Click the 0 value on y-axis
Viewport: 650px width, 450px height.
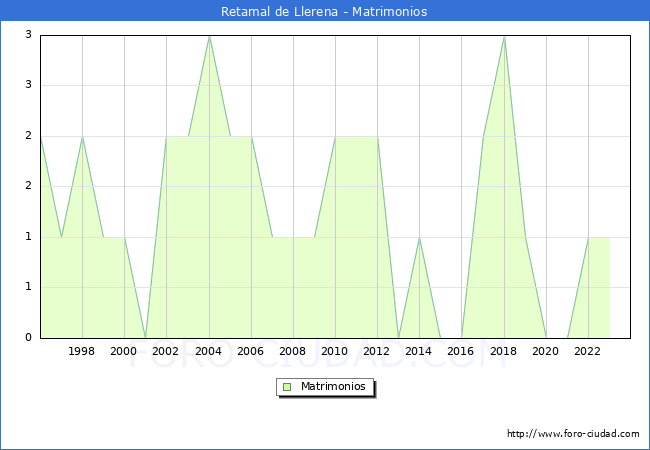[x=29, y=338]
